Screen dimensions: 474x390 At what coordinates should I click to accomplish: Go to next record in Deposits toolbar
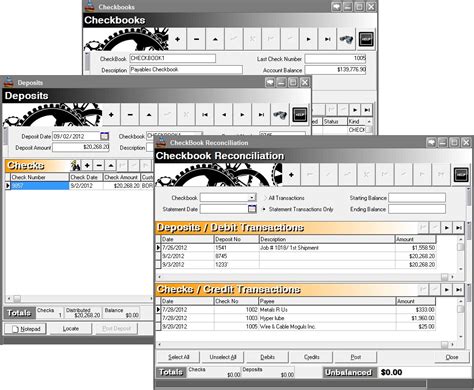point(242,114)
